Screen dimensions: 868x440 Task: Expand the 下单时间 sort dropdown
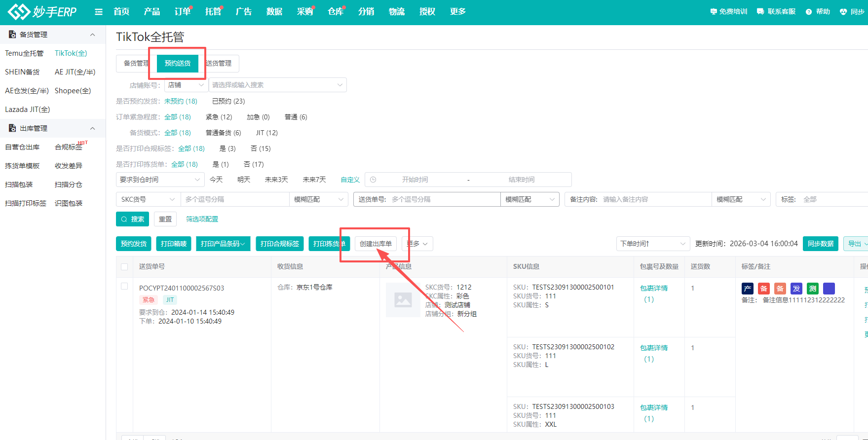pyautogui.click(x=652, y=244)
